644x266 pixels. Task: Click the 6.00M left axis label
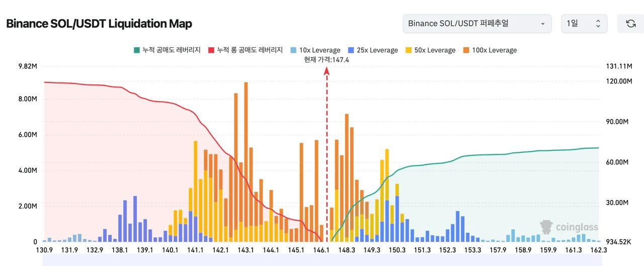click(x=28, y=135)
